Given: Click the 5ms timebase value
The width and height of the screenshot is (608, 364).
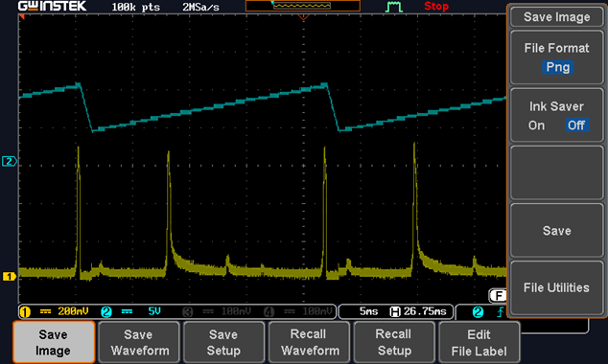Looking at the screenshot, I should tap(368, 311).
